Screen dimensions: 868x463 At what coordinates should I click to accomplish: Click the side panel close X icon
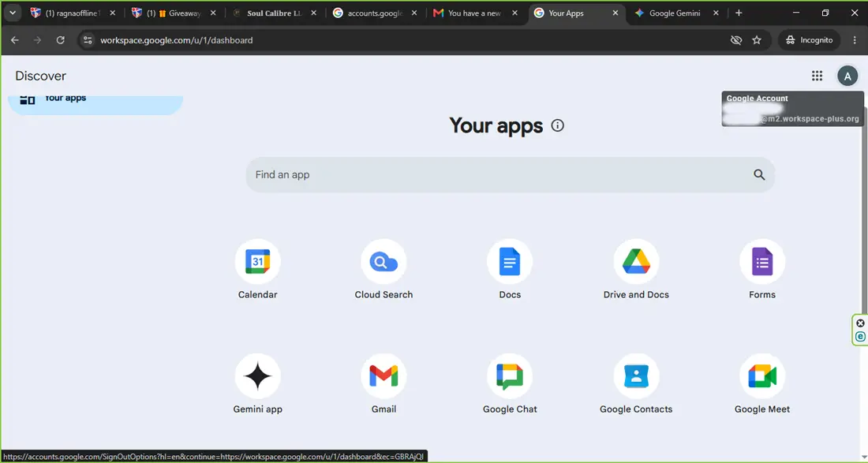pos(860,323)
